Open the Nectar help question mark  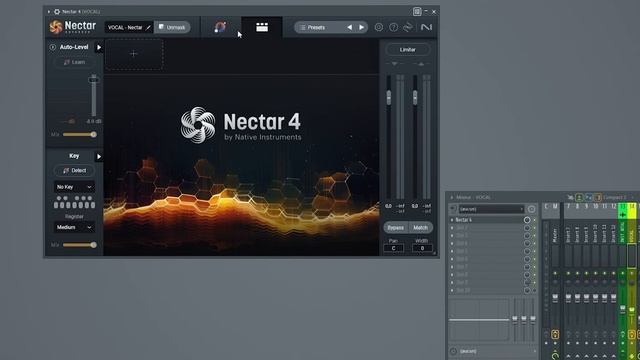[393, 27]
